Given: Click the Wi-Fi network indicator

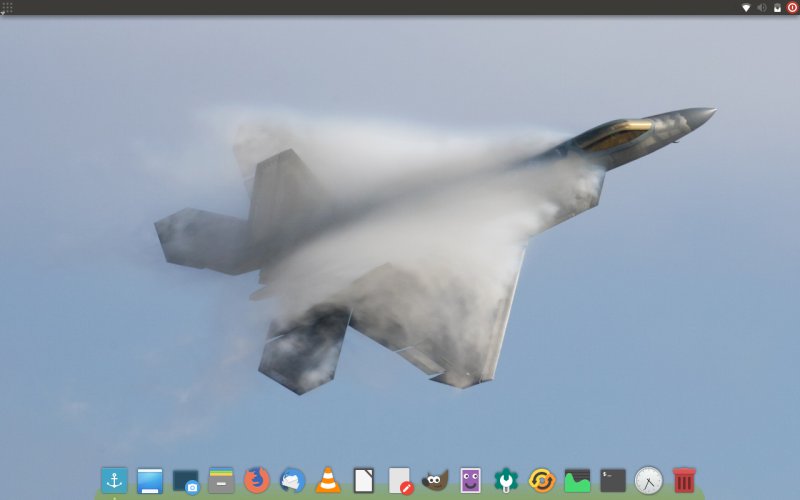Looking at the screenshot, I should point(746,7).
